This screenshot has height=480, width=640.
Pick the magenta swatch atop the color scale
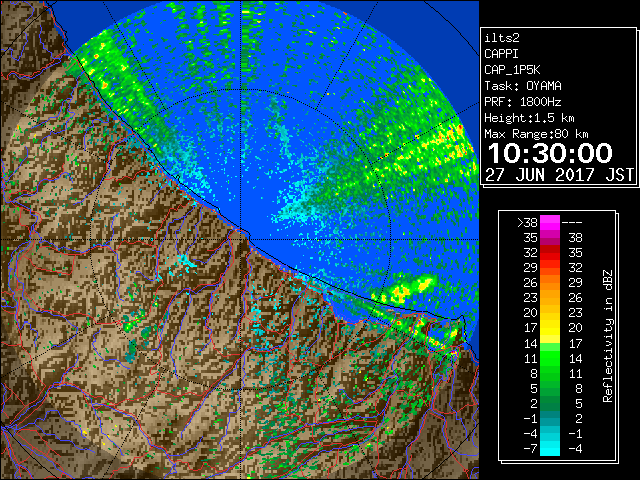[550, 223]
